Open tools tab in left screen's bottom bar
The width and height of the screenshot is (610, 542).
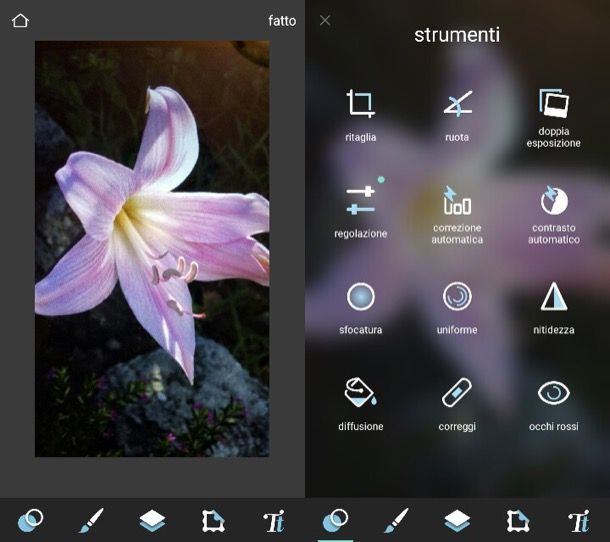(30, 521)
